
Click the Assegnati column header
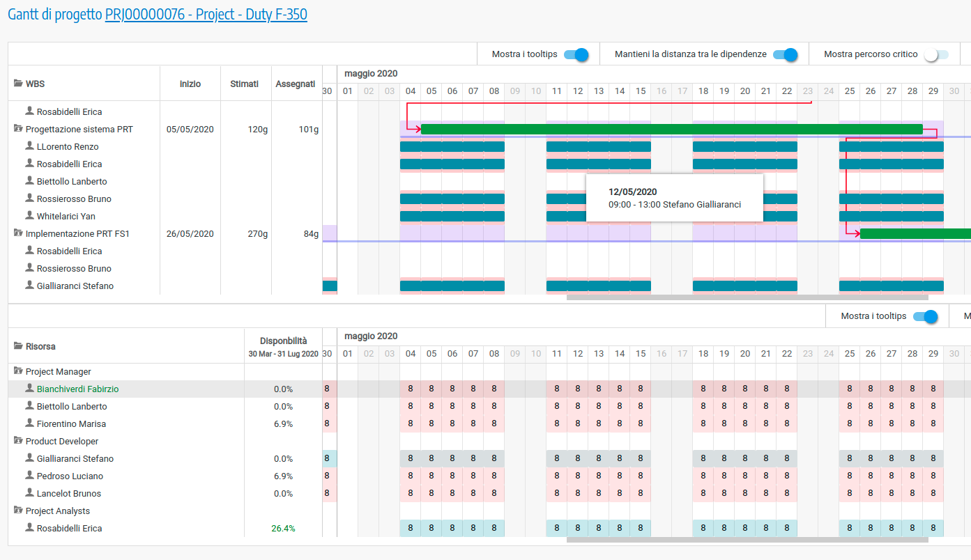295,84
